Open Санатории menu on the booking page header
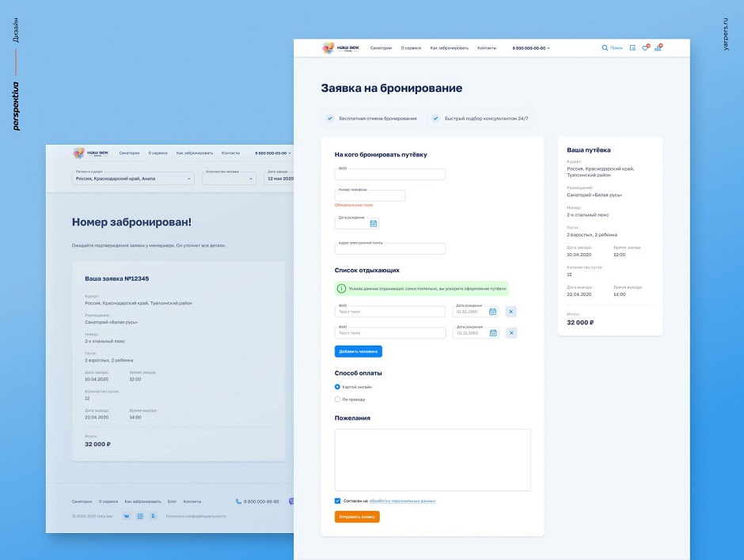This screenshot has height=560, width=744. click(381, 48)
